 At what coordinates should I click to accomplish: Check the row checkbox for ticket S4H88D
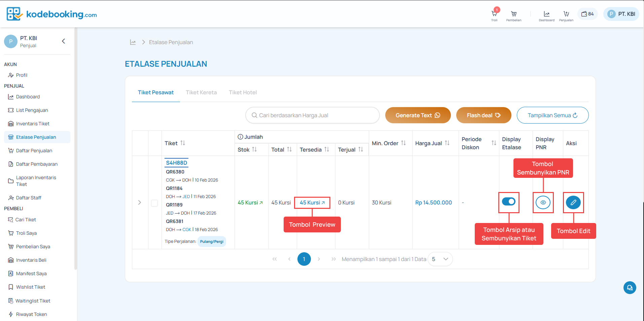154,203
